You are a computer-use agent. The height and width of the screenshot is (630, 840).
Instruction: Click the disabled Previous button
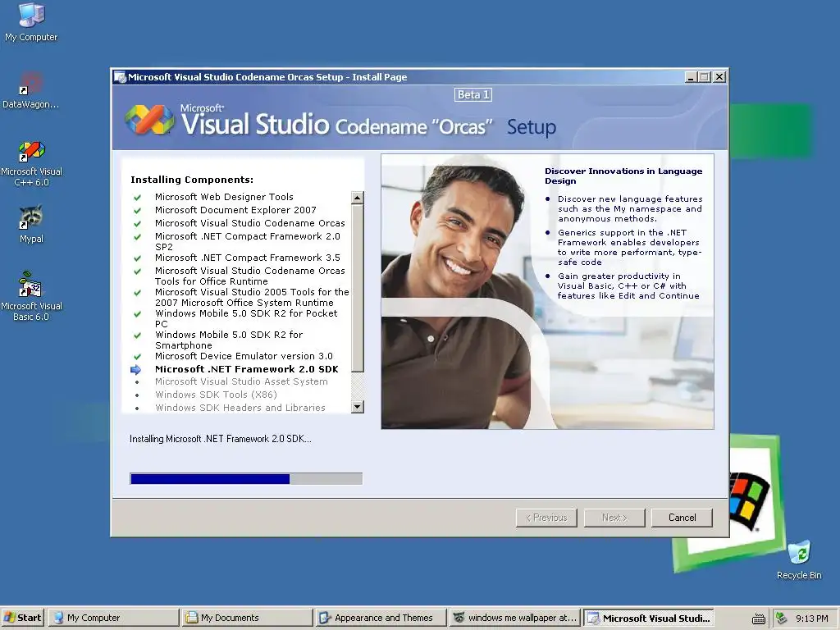tap(546, 518)
